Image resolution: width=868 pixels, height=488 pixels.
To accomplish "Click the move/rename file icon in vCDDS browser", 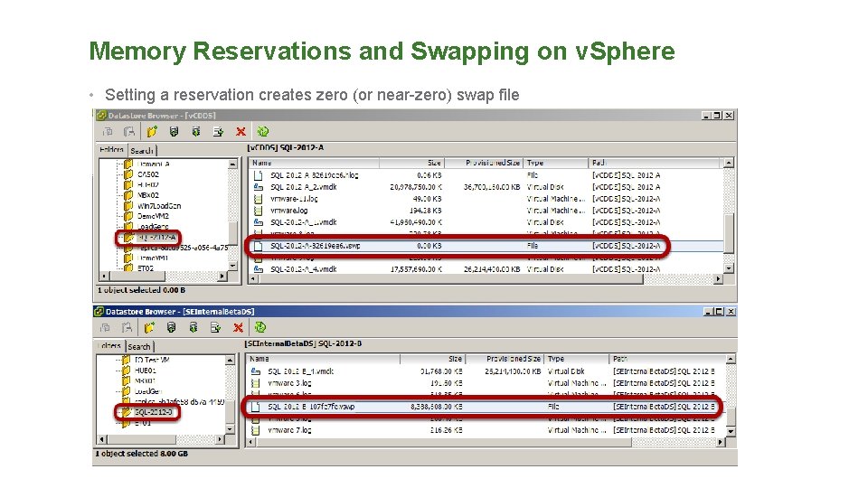I will (x=218, y=132).
